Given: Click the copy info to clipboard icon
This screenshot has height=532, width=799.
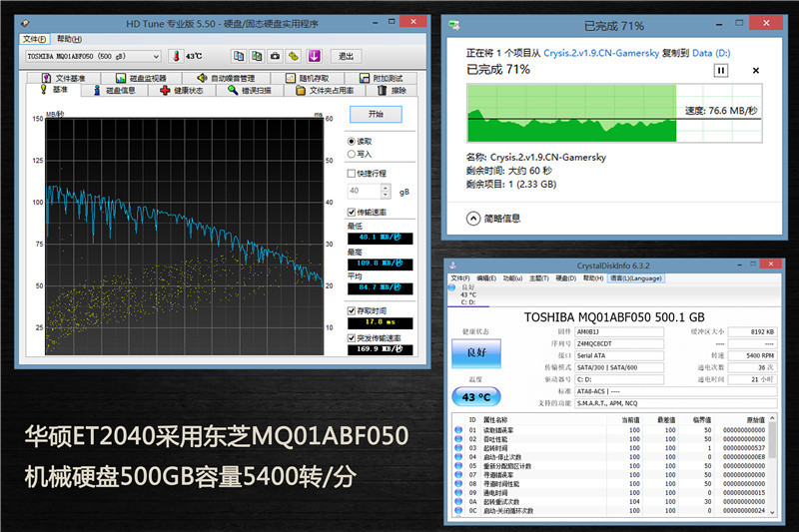Looking at the screenshot, I should (x=240, y=56).
